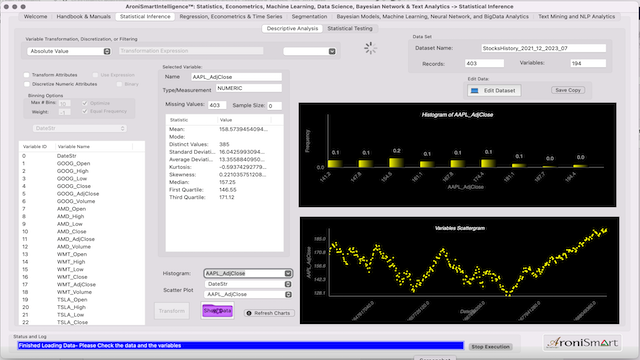
Task: Expand the Histogram variable combo box
Action: tap(288, 273)
